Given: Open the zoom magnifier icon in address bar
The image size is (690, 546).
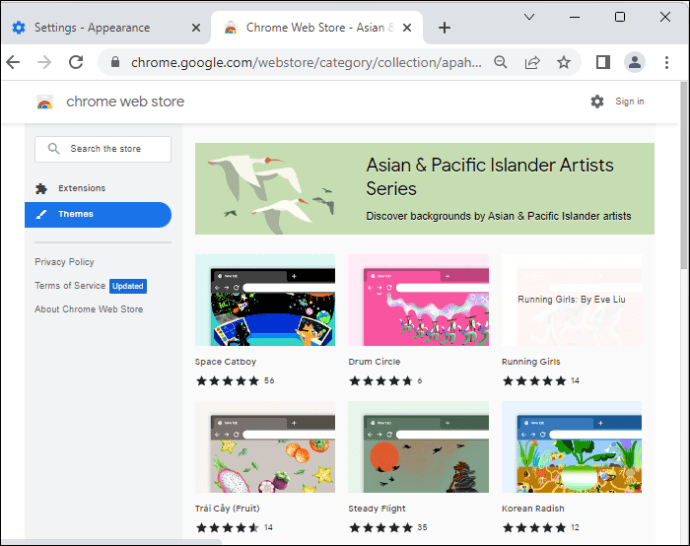Looking at the screenshot, I should coord(500,62).
